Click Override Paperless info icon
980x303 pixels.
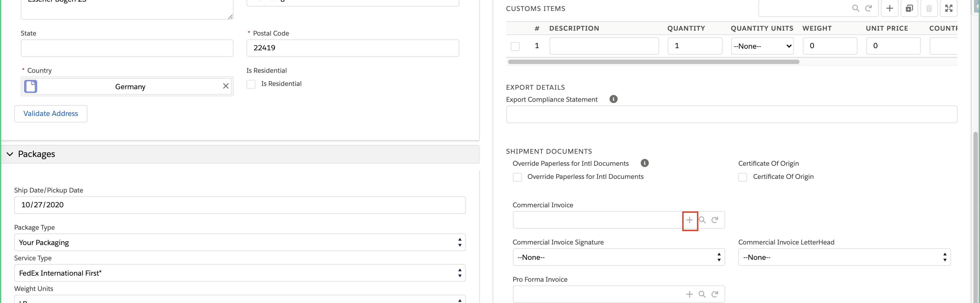pyautogui.click(x=644, y=163)
